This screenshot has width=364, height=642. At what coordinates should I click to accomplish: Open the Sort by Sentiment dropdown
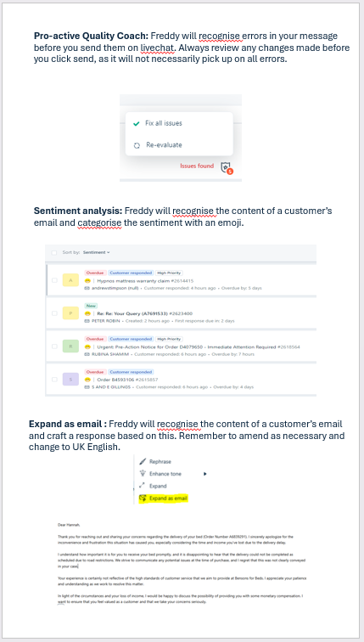click(x=97, y=252)
